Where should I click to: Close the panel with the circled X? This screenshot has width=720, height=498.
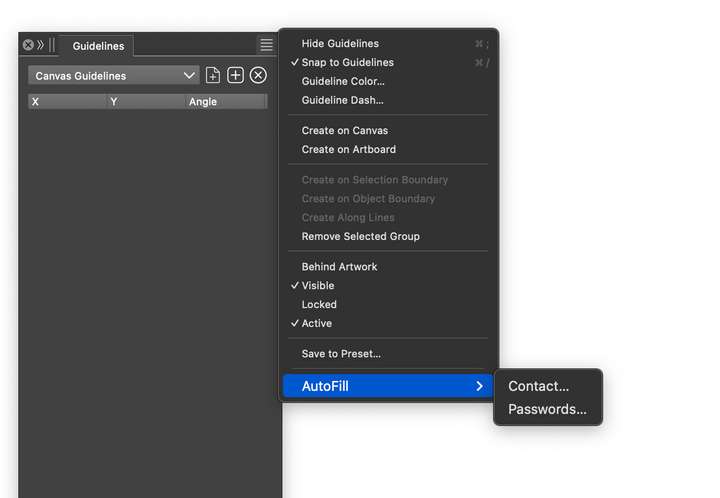pos(28,45)
